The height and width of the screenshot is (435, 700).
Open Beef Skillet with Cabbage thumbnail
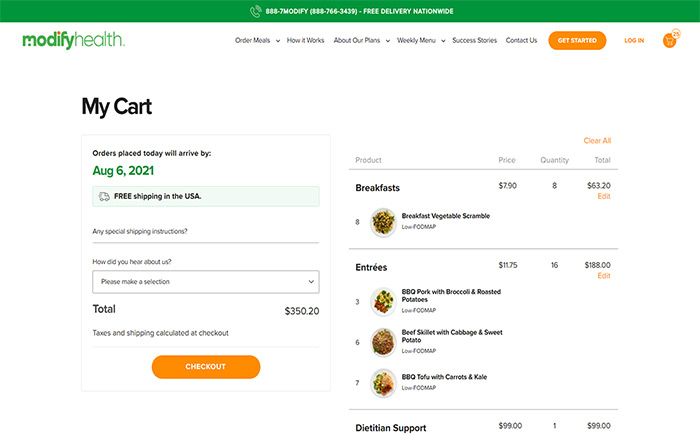[383, 342]
